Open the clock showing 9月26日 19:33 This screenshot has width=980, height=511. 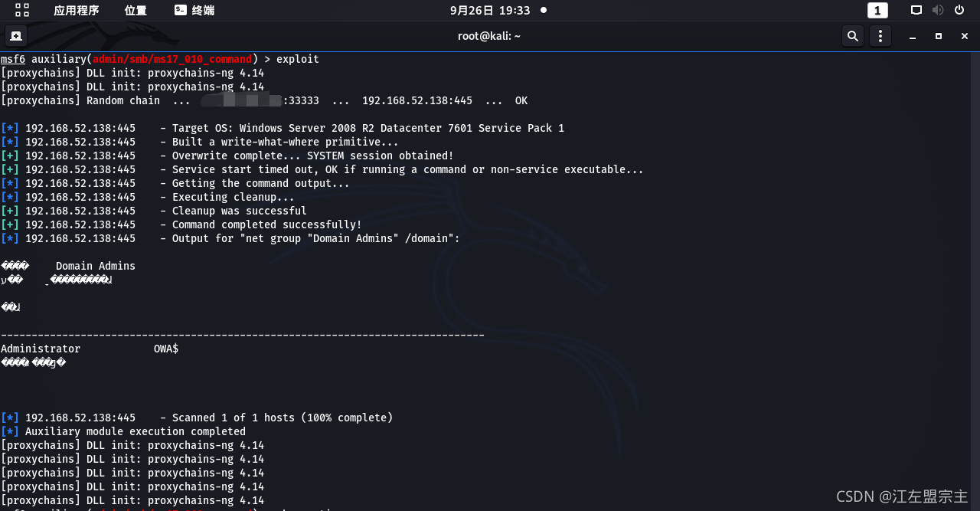point(490,11)
